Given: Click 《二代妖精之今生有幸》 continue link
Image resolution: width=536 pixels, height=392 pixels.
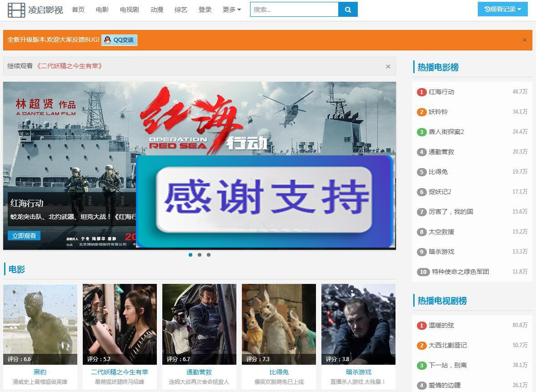Looking at the screenshot, I should click(70, 66).
